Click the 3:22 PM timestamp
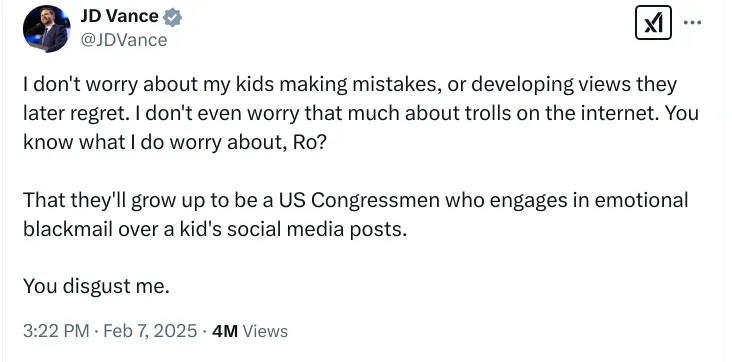The width and height of the screenshot is (732, 362). pos(56,331)
